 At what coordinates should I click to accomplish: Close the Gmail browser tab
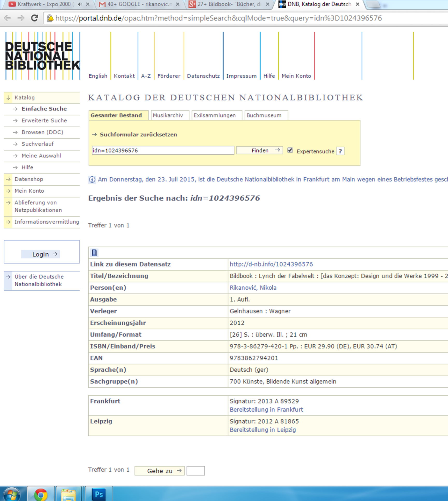click(x=177, y=4)
